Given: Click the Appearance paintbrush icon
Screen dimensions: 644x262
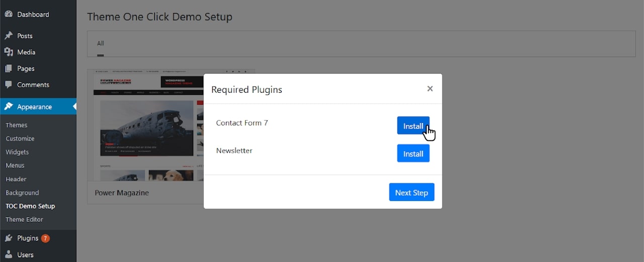Looking at the screenshot, I should click(x=9, y=106).
